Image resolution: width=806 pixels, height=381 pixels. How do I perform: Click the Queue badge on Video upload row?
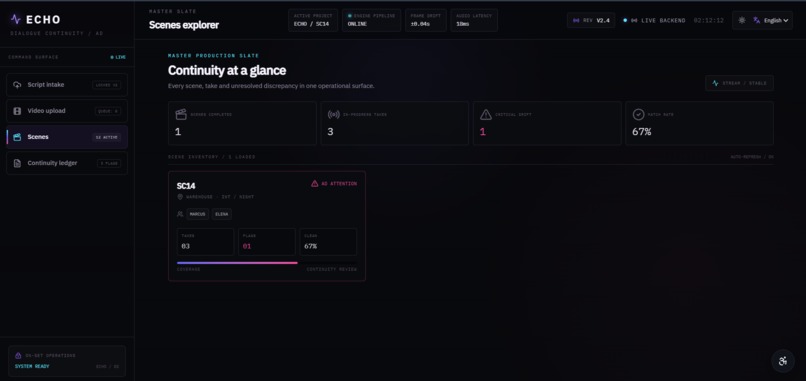108,111
